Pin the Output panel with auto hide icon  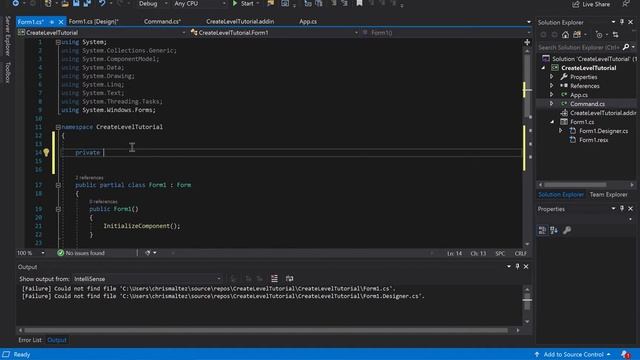pos(517,267)
